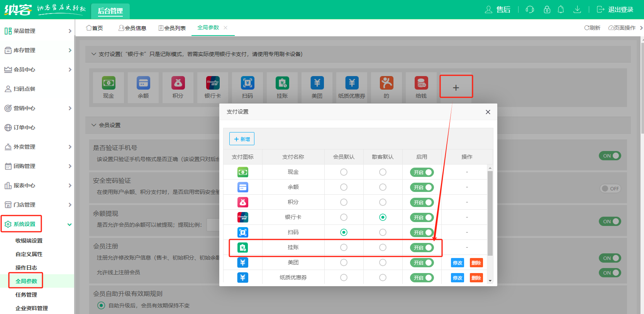The width and height of the screenshot is (644, 314).
Task: Click 修改 for 美团 row
Action: click(x=458, y=263)
